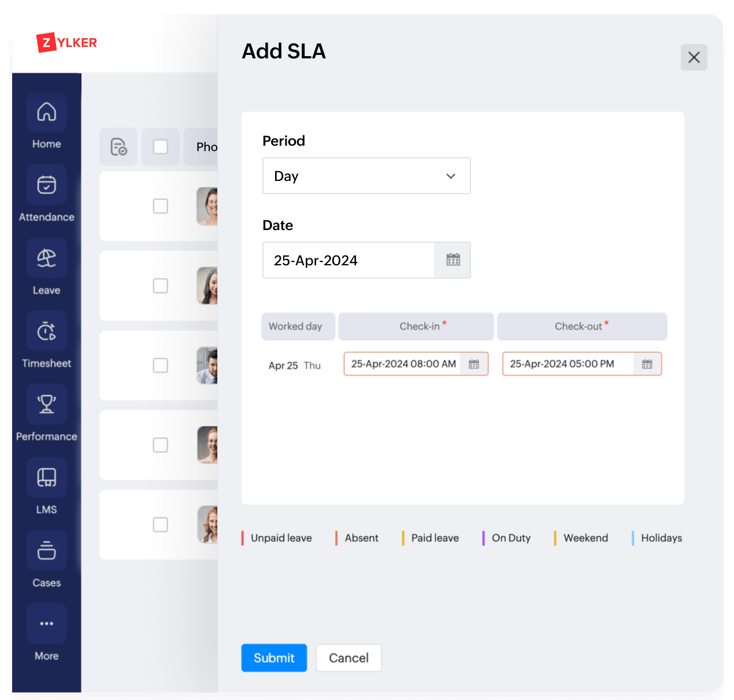Open the Attendance module icon
Viewport: 734px width, 700px height.
pyautogui.click(x=46, y=184)
